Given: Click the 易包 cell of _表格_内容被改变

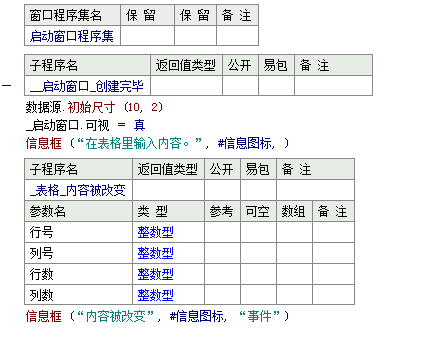Looking at the screenshot, I should [x=259, y=190].
